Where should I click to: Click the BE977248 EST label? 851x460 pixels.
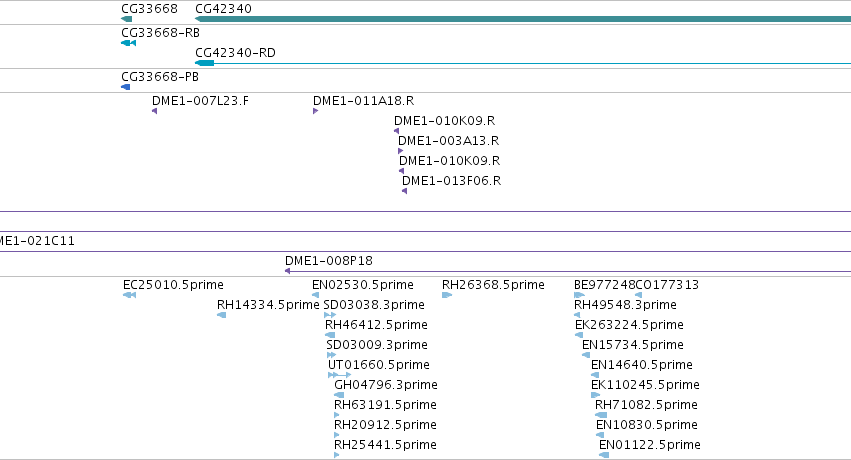(604, 285)
